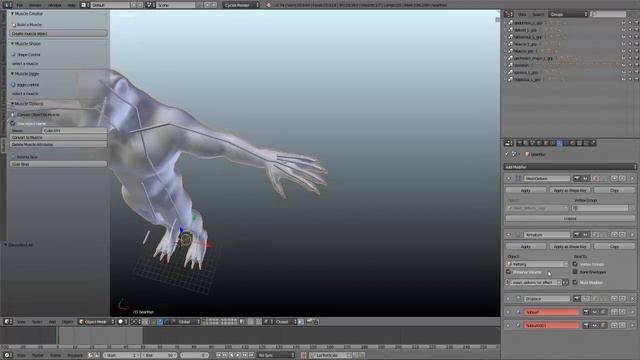Toggle the translate manipulator icon

(160, 322)
